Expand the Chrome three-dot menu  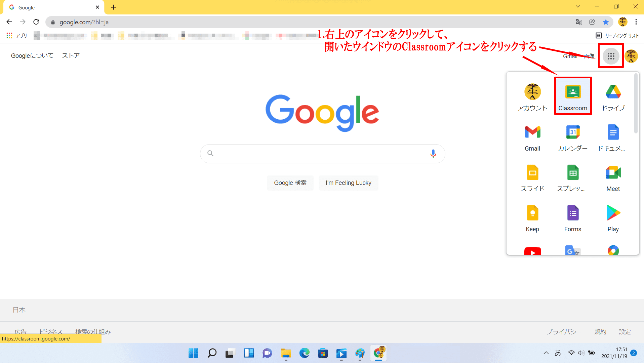point(636,22)
